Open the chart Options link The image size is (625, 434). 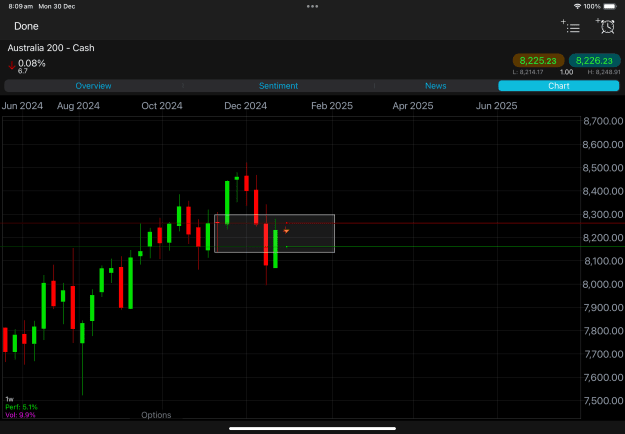click(x=156, y=415)
